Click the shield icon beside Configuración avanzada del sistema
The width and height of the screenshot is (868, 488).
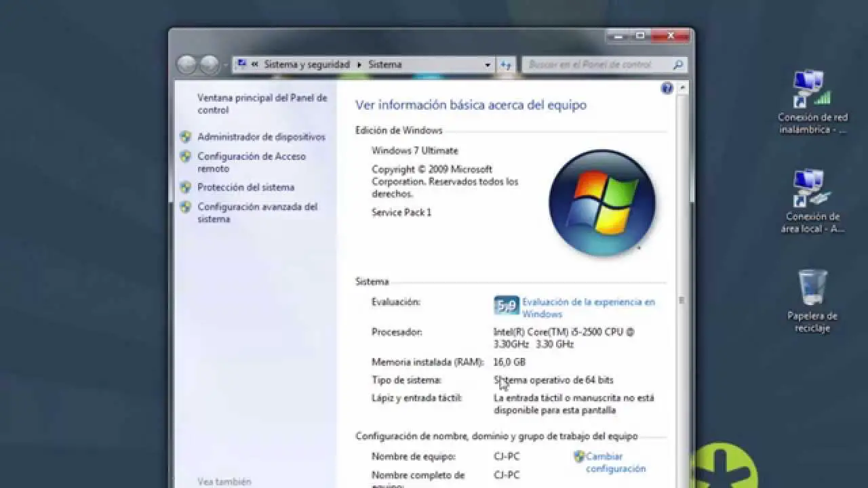point(185,207)
